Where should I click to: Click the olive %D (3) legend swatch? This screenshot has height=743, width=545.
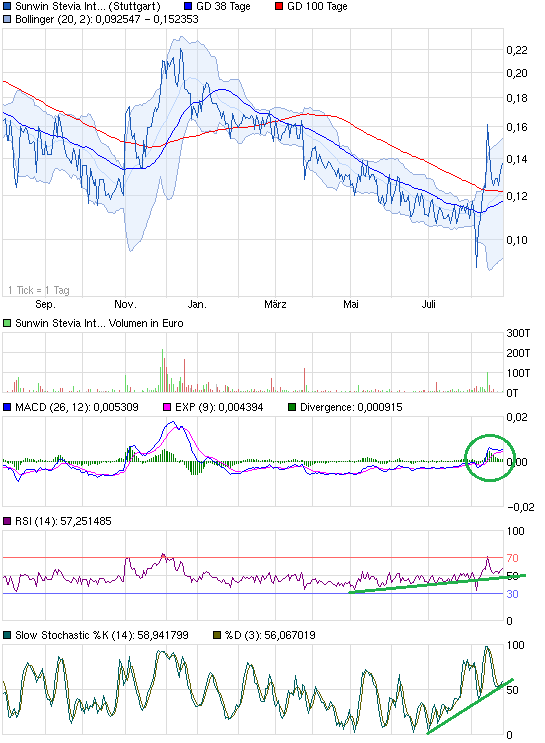coord(217,635)
